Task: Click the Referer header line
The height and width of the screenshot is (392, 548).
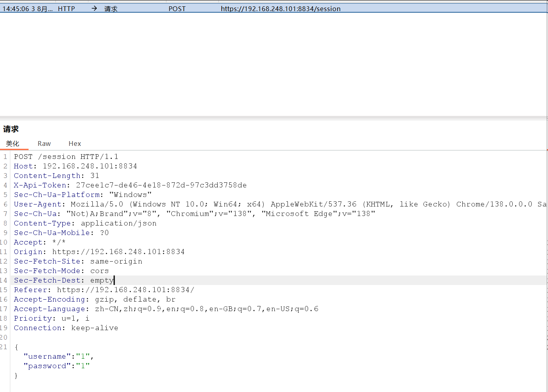Action: (x=104, y=290)
